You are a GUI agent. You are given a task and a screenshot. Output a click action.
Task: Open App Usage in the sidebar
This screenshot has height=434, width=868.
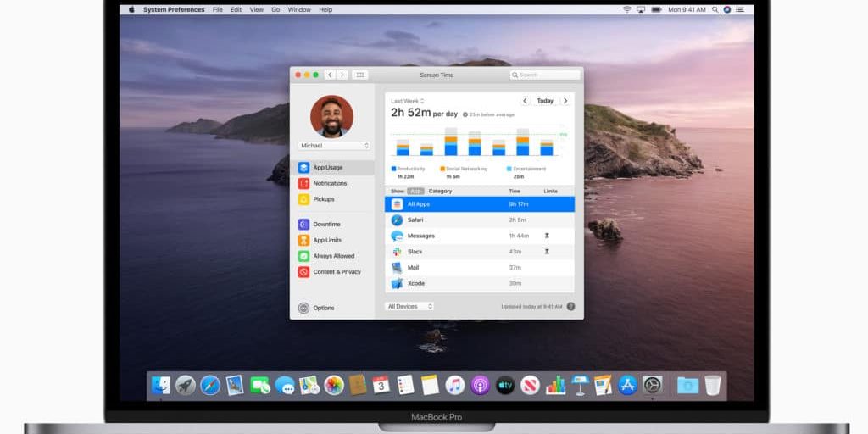(332, 168)
